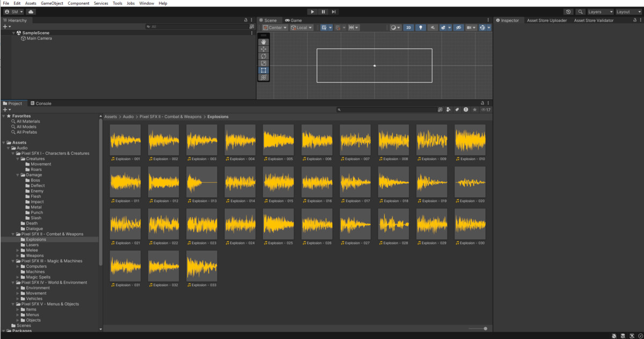The height and width of the screenshot is (339, 644).
Task: Select the Explosion - 013 audio clip
Action: (x=202, y=182)
